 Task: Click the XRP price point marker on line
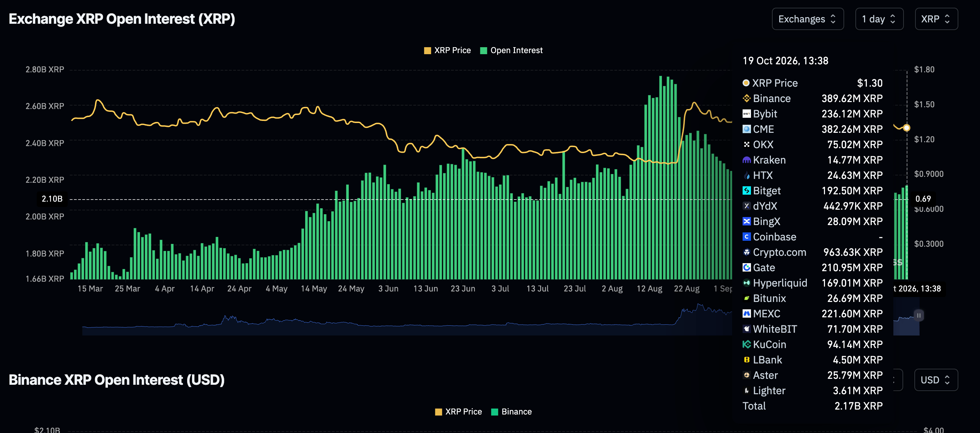907,128
